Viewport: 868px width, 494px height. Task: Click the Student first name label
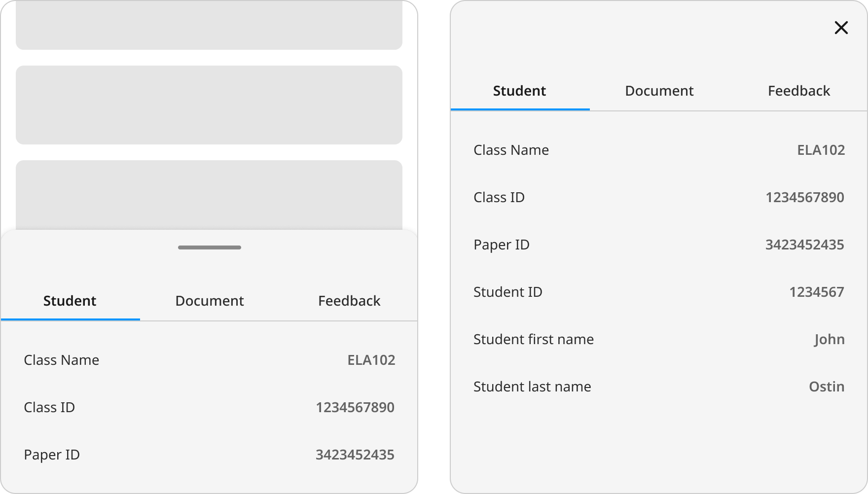(534, 339)
